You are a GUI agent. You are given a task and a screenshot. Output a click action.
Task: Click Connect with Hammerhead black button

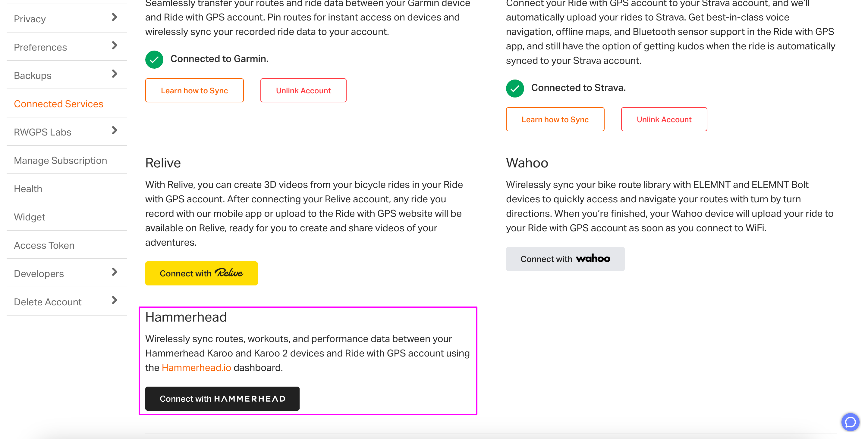(222, 399)
